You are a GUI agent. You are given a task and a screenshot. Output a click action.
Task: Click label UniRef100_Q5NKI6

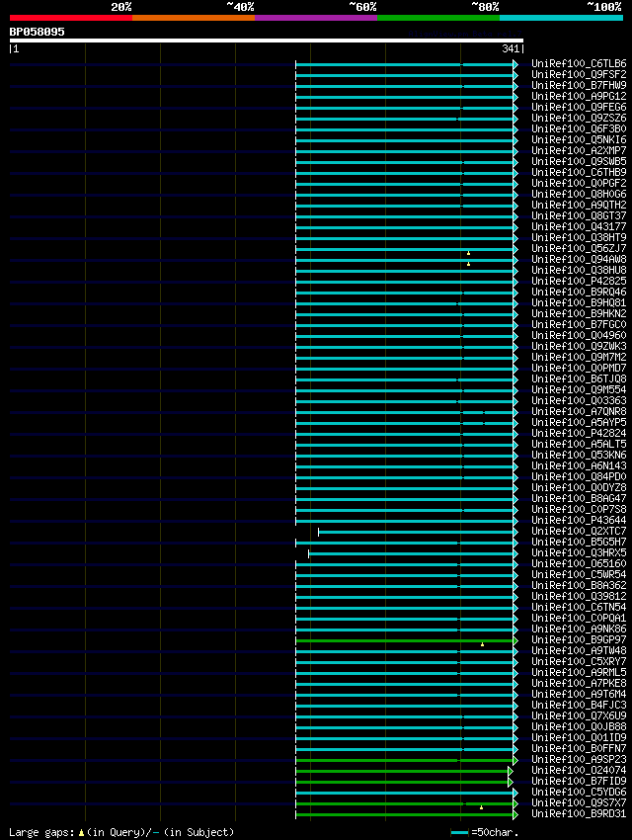(579, 139)
